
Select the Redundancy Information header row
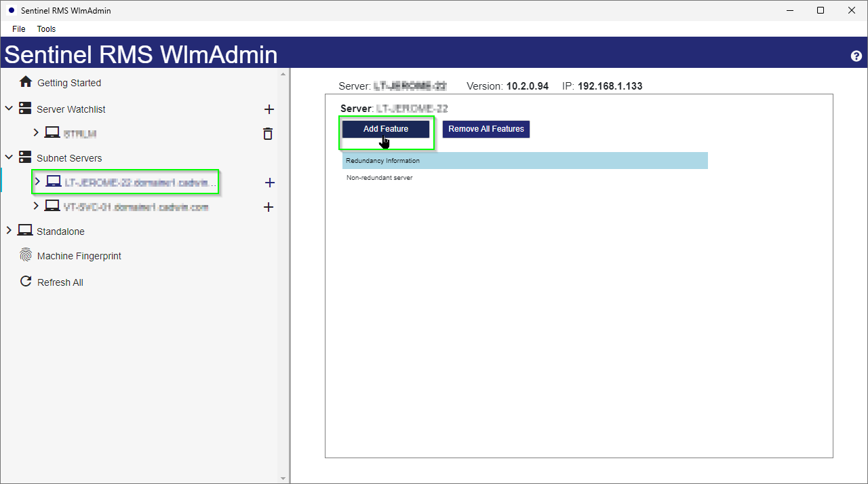coord(525,160)
